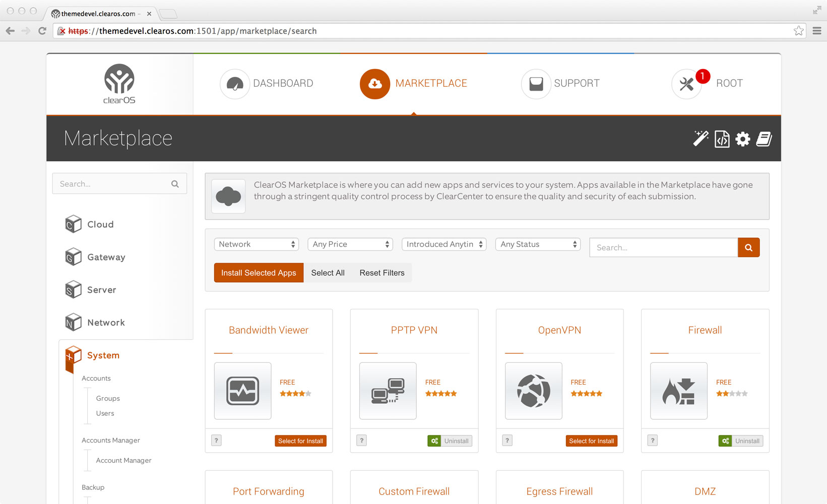Click the Gateway category cube icon
827x504 pixels.
tap(73, 257)
